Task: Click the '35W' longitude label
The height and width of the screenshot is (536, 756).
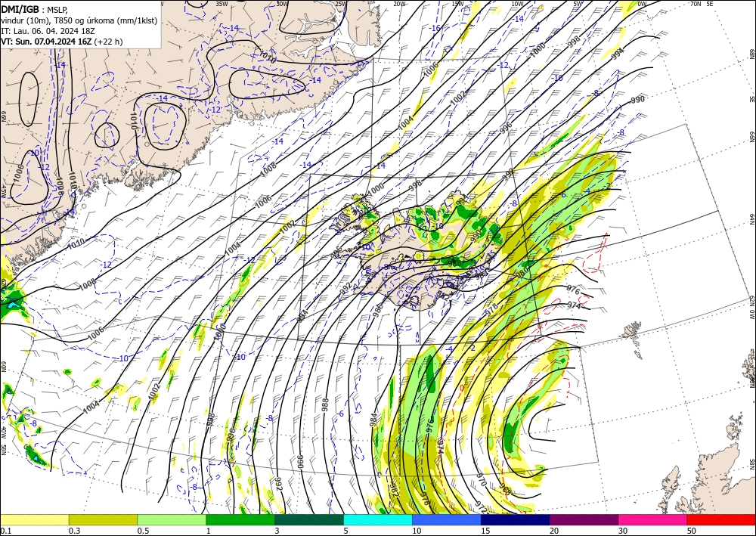Action: tap(222, 4)
